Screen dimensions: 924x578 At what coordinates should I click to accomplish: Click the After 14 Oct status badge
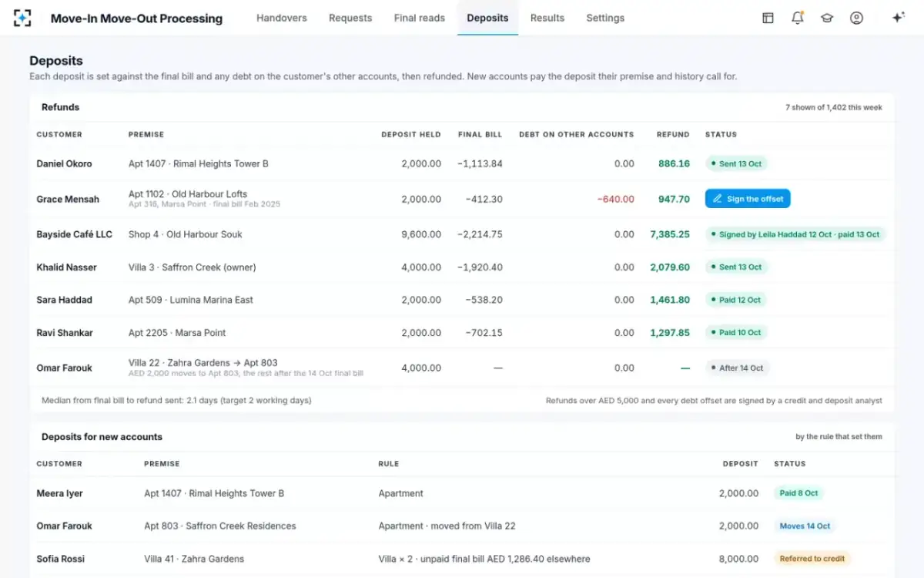click(738, 368)
